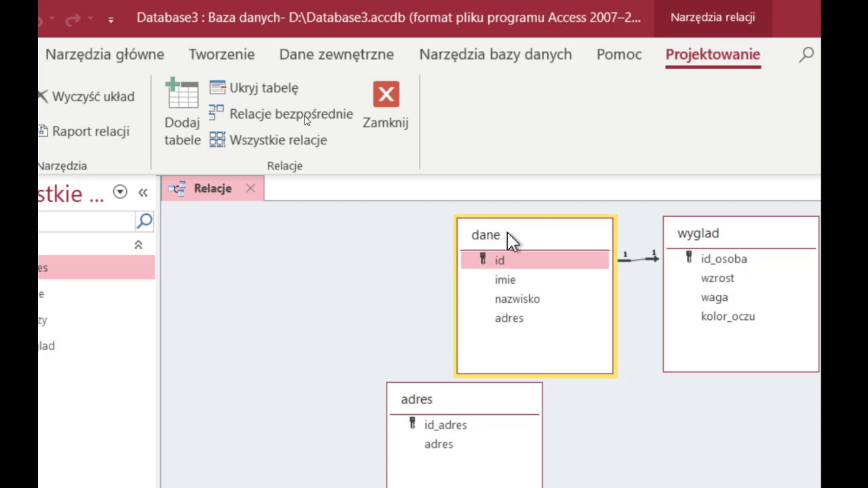
Task: Select wzrost field in wyglad
Action: coord(717,278)
